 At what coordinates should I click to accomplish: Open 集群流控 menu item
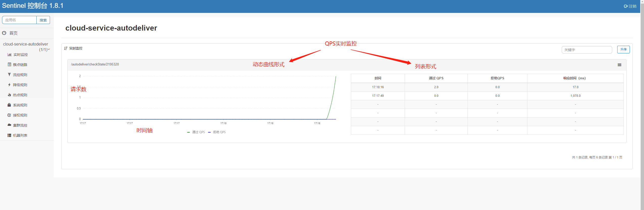click(20, 125)
